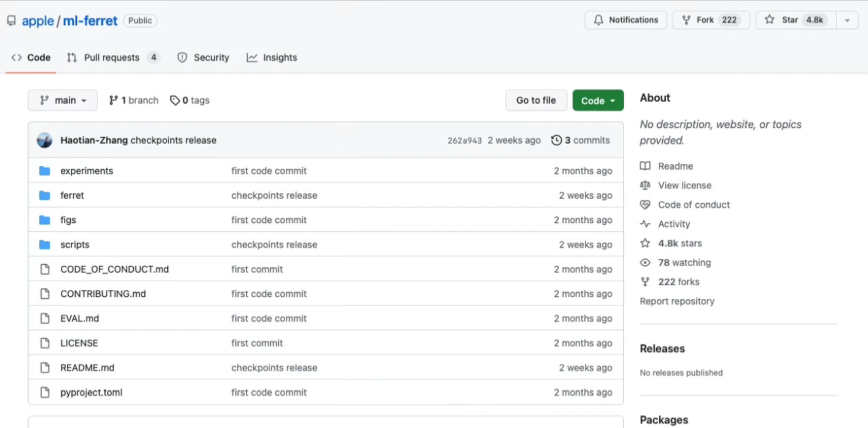This screenshot has width=868, height=428.
Task: Open the scripts folder
Action: 75,245
